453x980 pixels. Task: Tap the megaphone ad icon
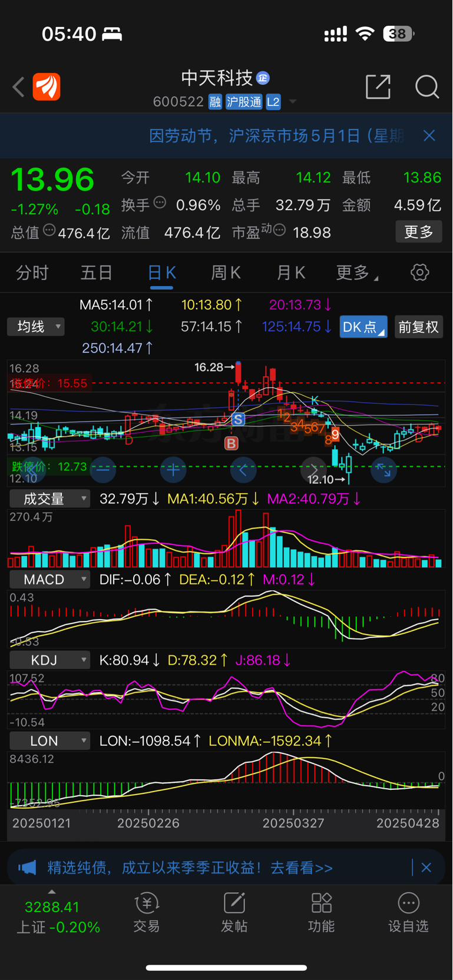pos(27,868)
